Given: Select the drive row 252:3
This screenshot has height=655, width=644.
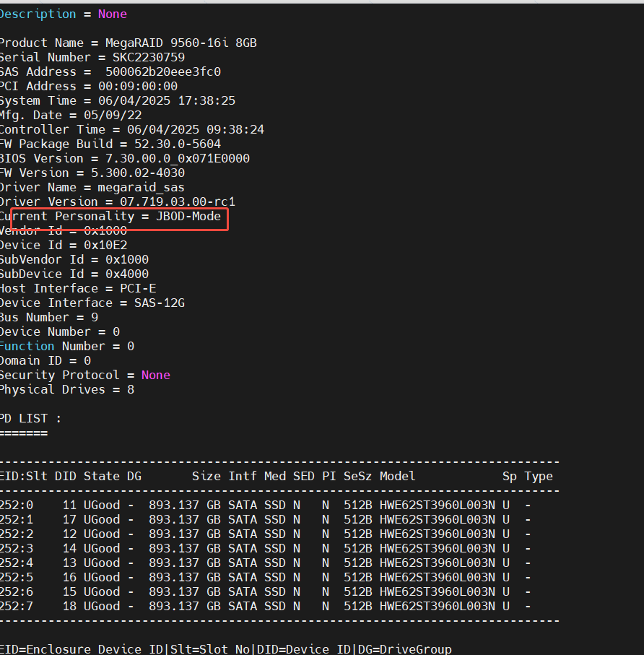Looking at the screenshot, I should pyautogui.click(x=265, y=548).
